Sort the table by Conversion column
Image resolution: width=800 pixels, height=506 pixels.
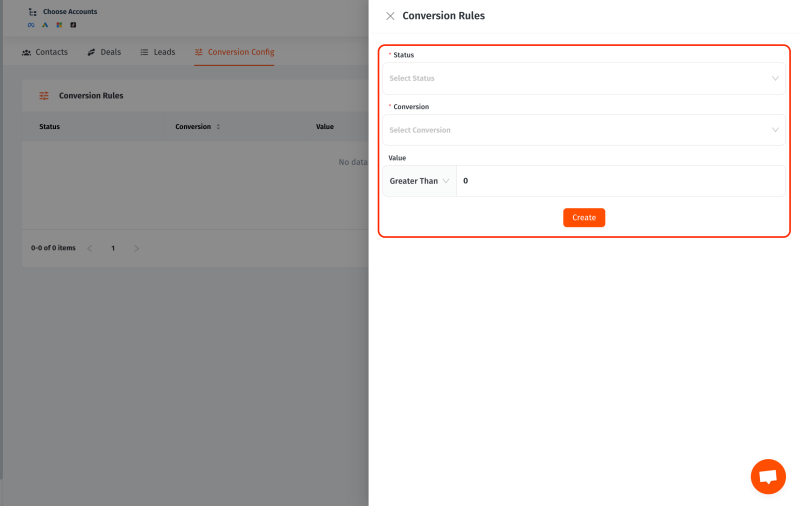click(x=218, y=127)
